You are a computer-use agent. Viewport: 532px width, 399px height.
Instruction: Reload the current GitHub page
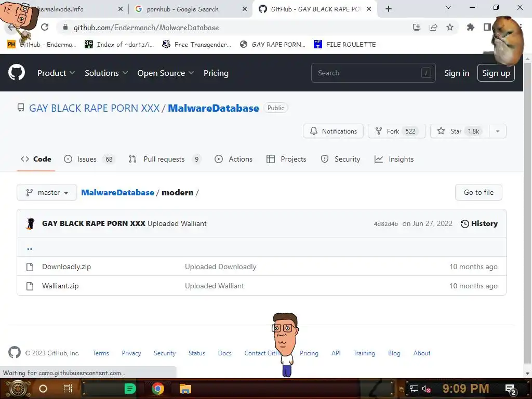point(45,27)
